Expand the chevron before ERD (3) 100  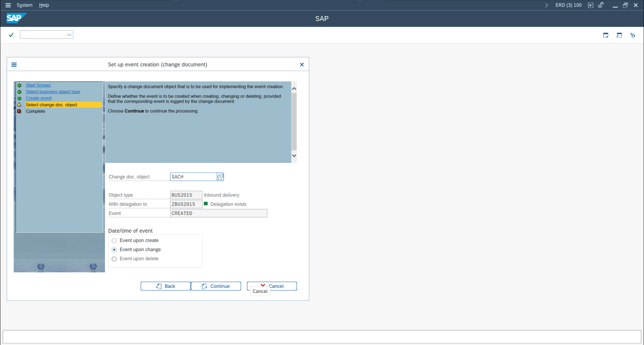pyautogui.click(x=547, y=5)
